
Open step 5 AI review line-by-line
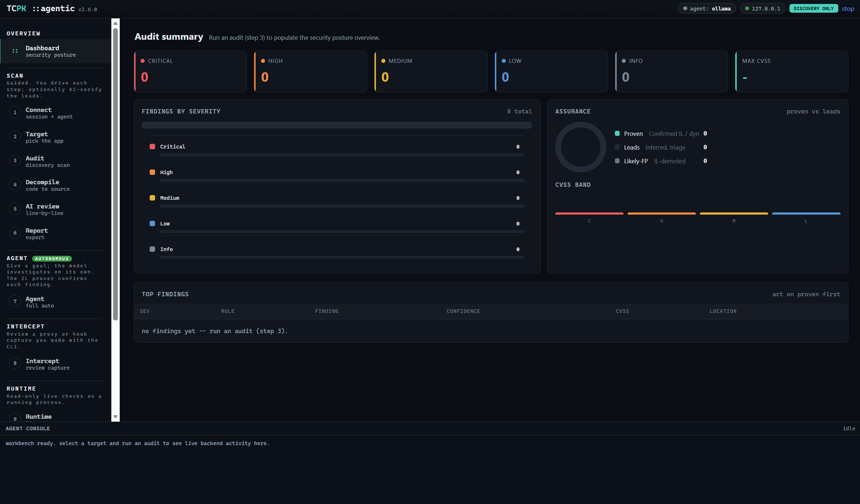click(x=56, y=209)
